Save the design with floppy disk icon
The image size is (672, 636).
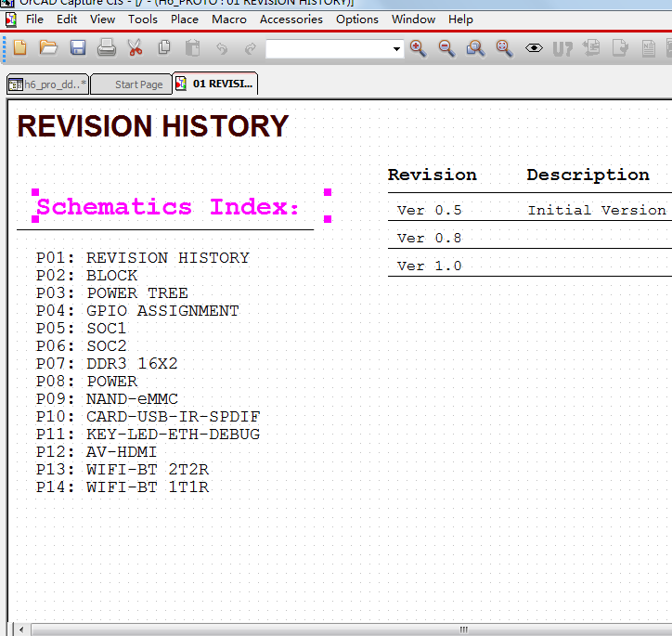tap(78, 48)
